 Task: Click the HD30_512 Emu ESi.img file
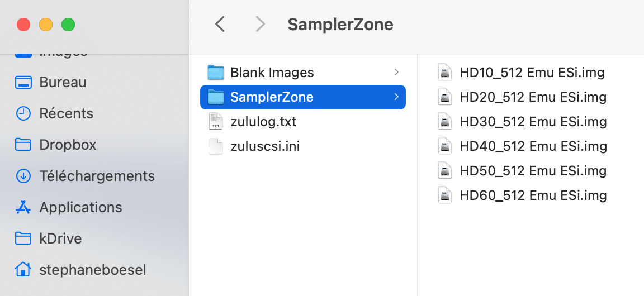click(x=533, y=122)
